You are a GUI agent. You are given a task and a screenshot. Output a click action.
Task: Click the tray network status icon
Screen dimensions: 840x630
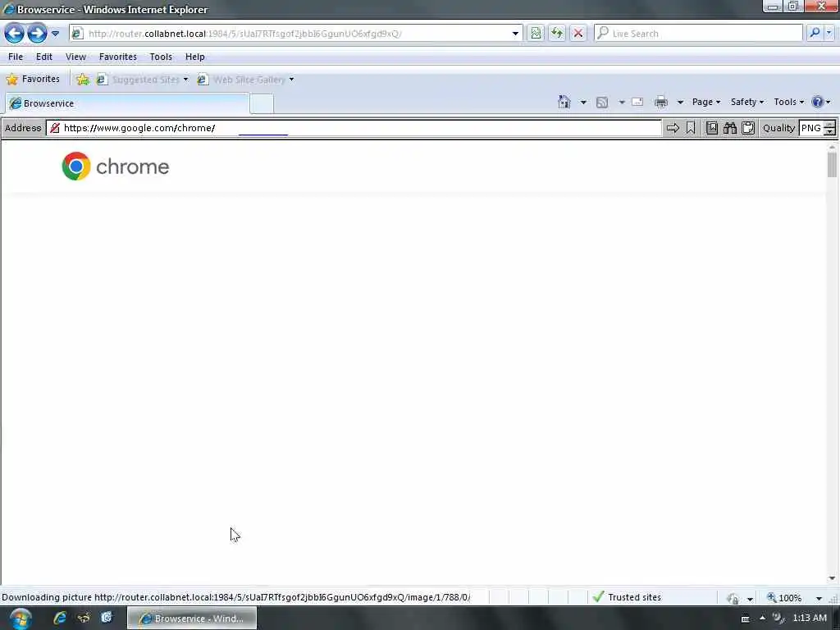pyautogui.click(x=778, y=619)
